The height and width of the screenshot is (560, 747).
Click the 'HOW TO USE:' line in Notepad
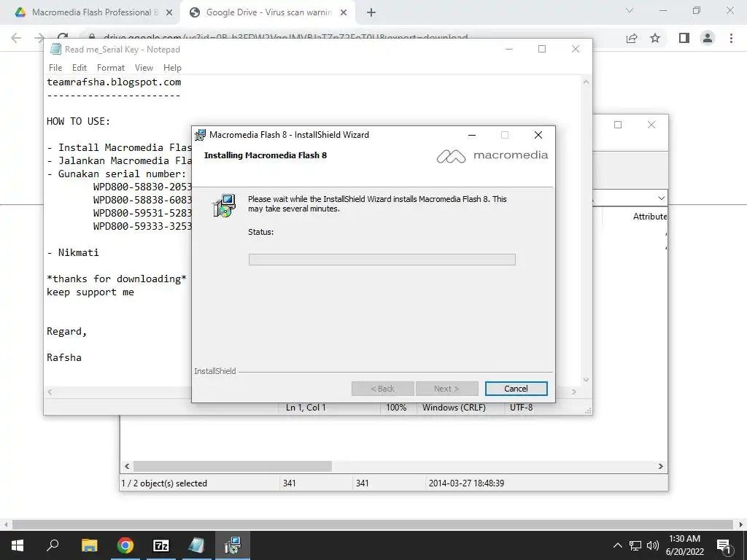[x=79, y=121]
